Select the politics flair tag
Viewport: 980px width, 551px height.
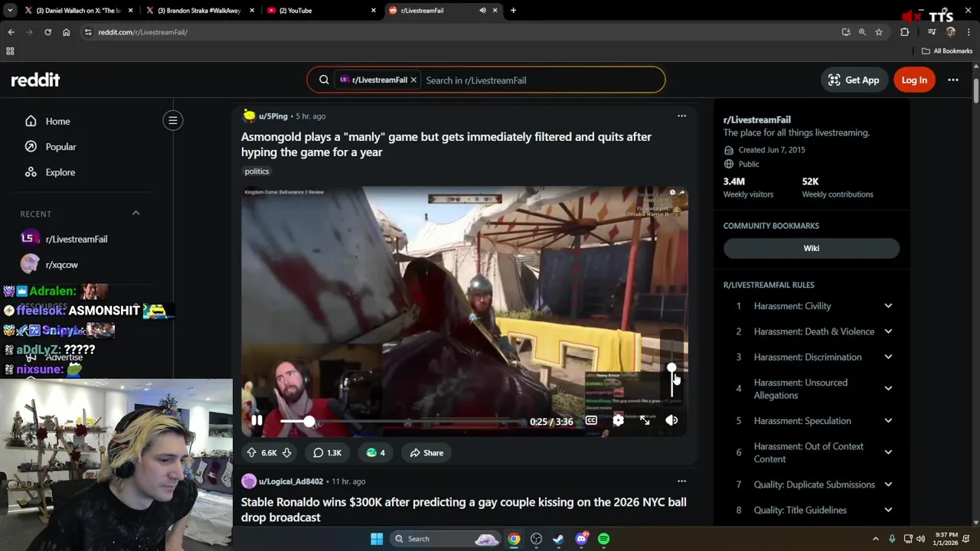pyautogui.click(x=256, y=171)
